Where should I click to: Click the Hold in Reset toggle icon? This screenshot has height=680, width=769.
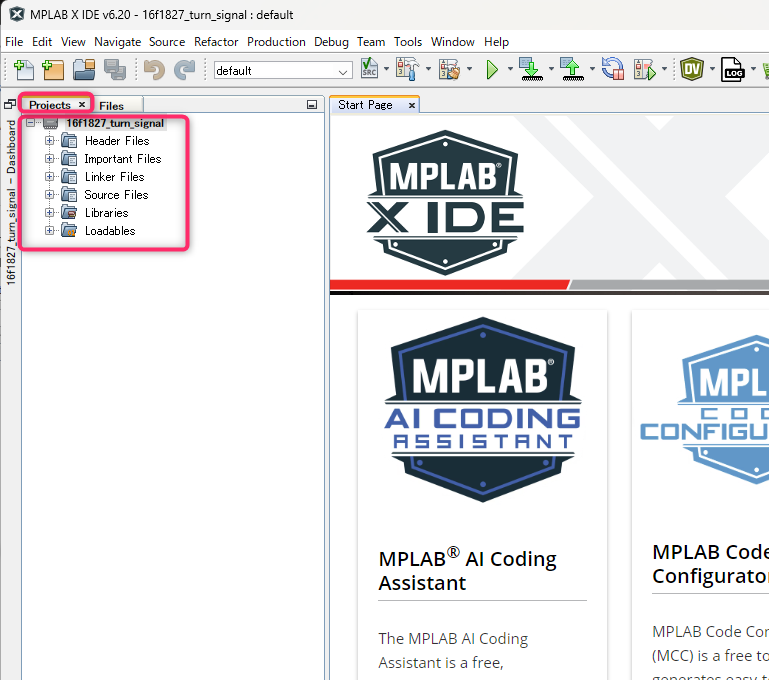pyautogui.click(x=613, y=69)
